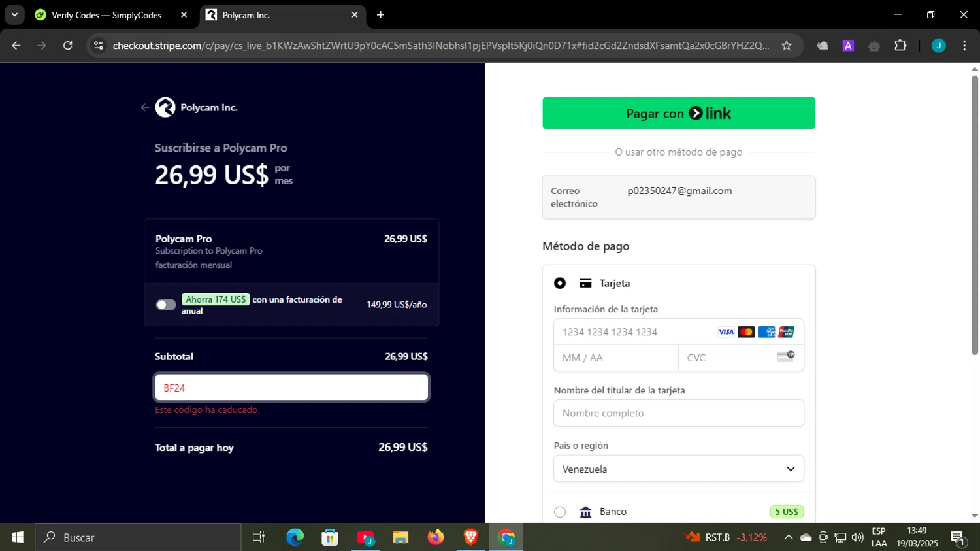
Task: Reload the checkout page
Action: (67, 46)
